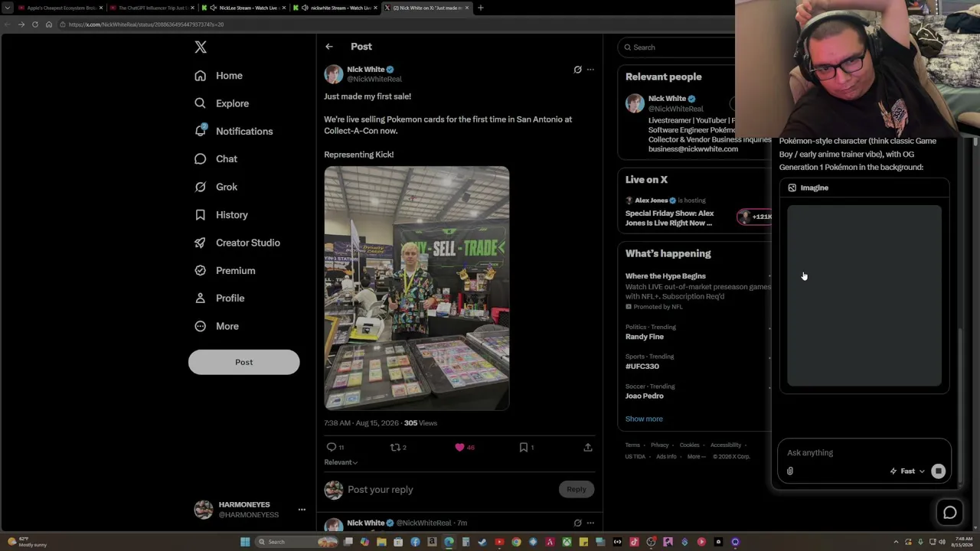Click the reply icon under the post

332,447
